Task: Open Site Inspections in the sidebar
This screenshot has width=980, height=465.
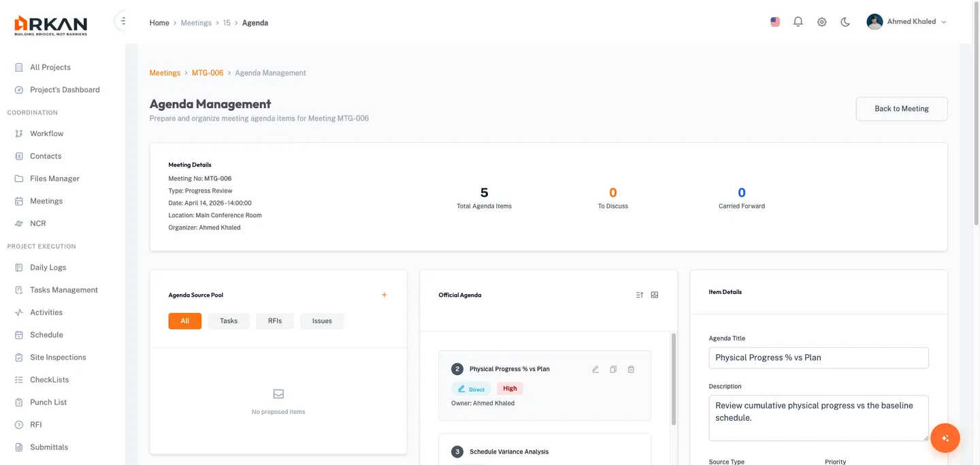Action: [58, 357]
